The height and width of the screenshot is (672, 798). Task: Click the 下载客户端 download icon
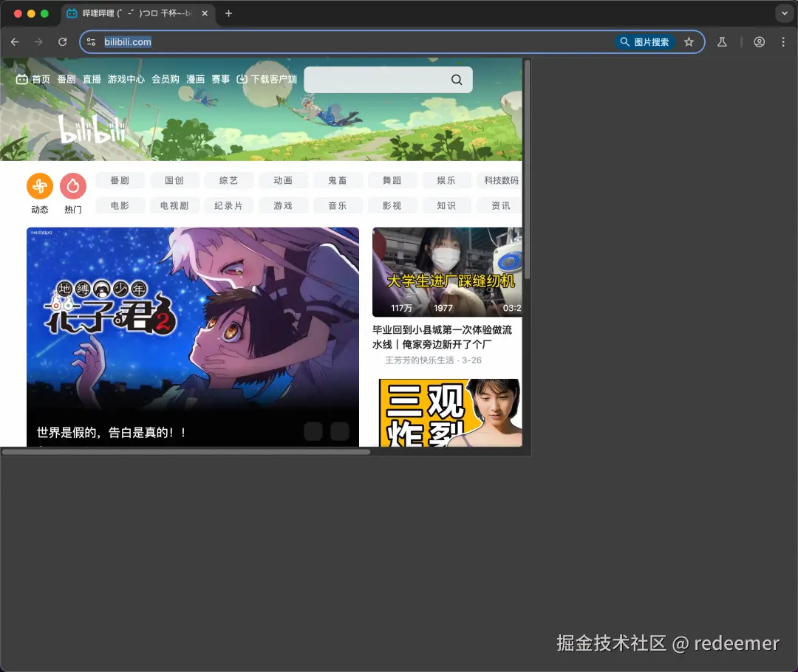[x=242, y=79]
